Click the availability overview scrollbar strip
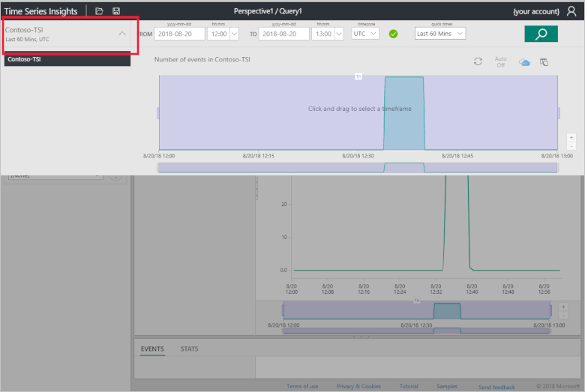Screen dimensions: 585x392 (x=358, y=168)
